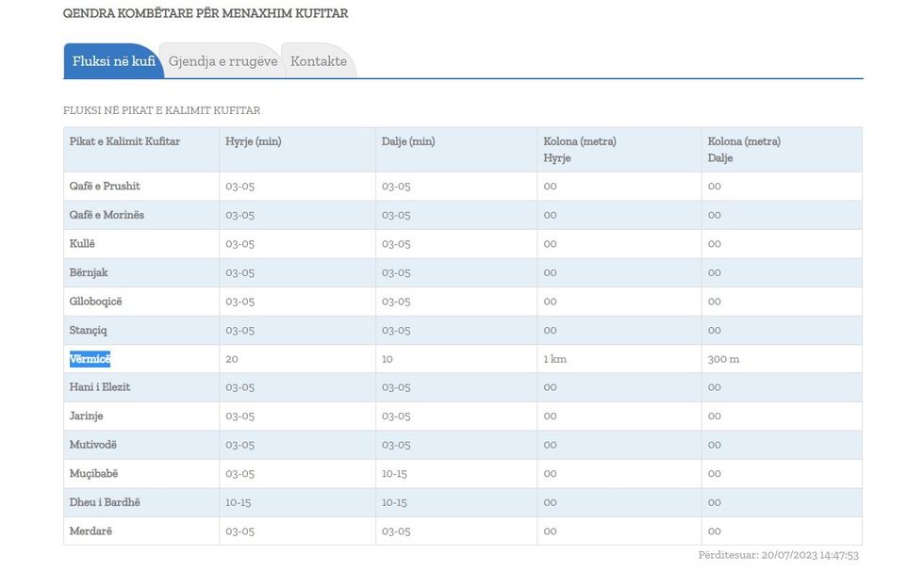Select Bërnjak in the table
The height and width of the screenshot is (588, 924).
pyautogui.click(x=89, y=272)
